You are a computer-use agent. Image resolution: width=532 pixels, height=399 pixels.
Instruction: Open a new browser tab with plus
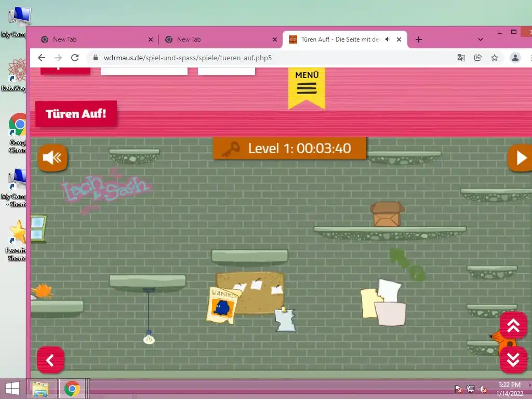(x=419, y=39)
